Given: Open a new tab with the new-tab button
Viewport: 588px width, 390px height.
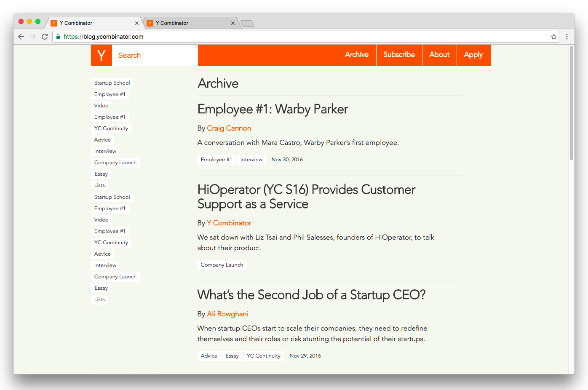Looking at the screenshot, I should (247, 24).
